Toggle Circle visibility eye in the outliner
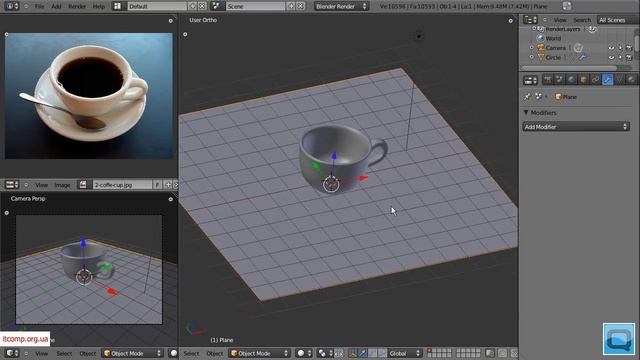The width and height of the screenshot is (640, 360). 611,58
